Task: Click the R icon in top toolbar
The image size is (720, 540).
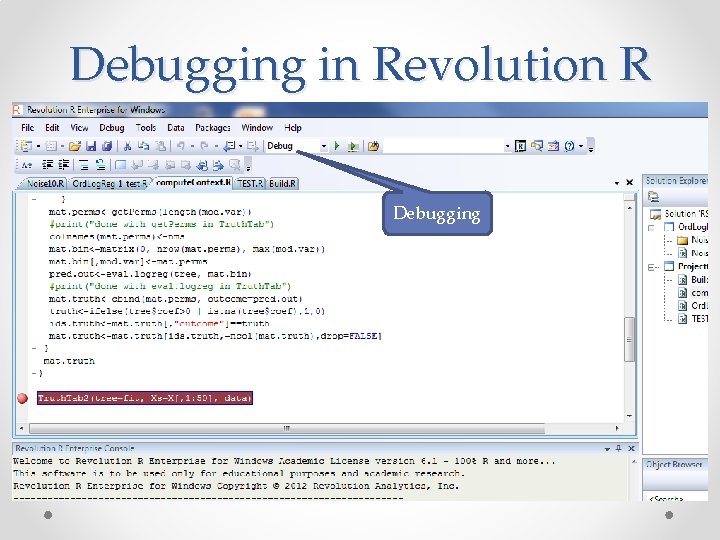Action: (x=520, y=146)
